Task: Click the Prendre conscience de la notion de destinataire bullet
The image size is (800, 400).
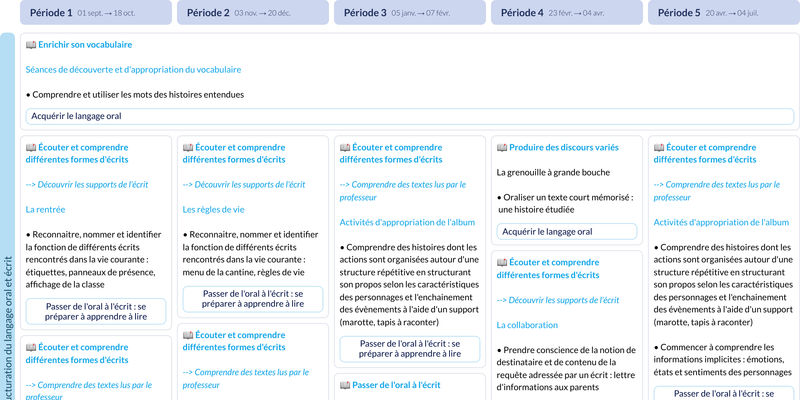Action: (567, 369)
